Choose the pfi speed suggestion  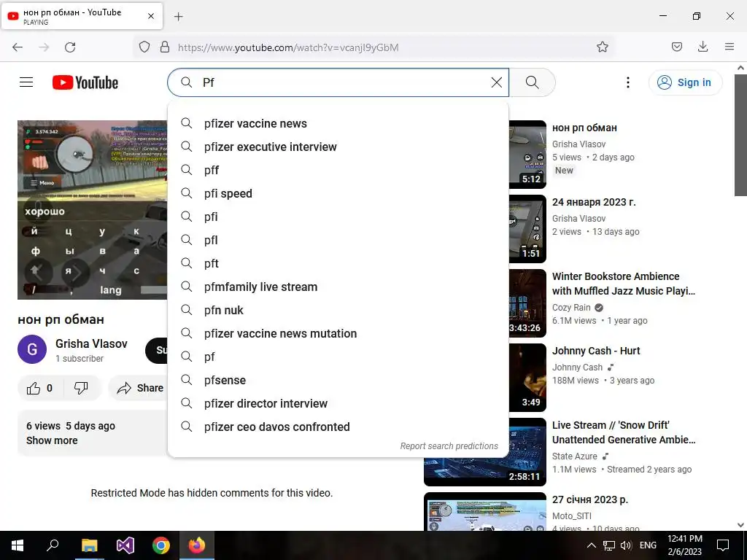338,193
